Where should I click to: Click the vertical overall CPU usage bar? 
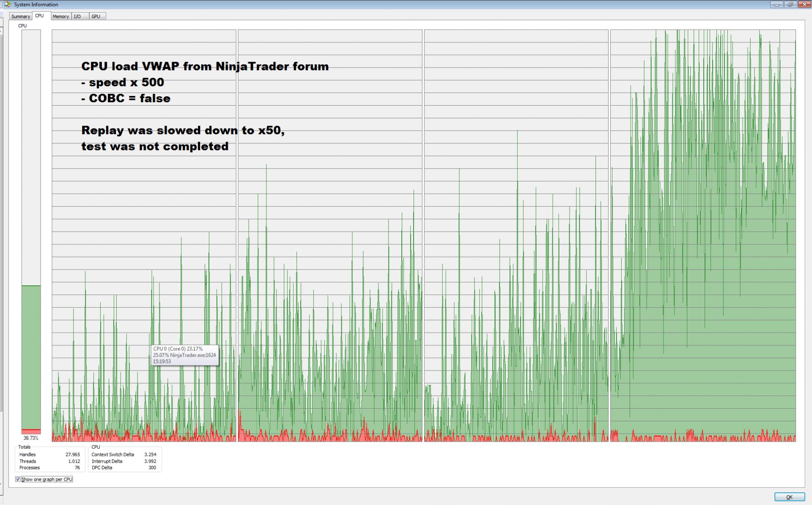pos(31,232)
